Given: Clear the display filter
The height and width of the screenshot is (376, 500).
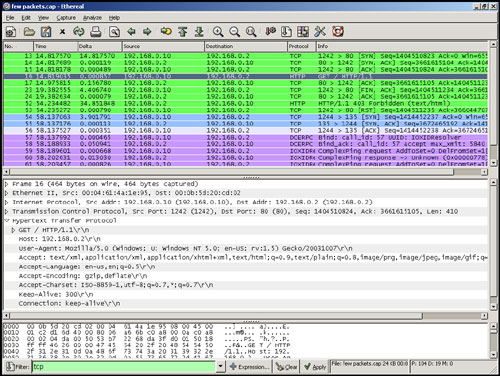Looking at the screenshot, I should pos(287,367).
